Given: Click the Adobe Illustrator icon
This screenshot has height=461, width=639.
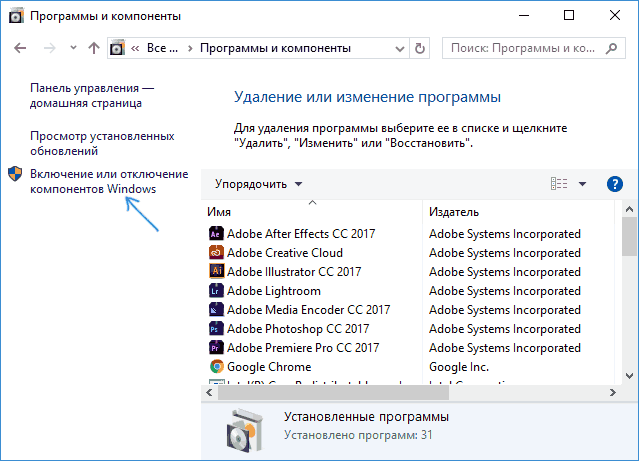Looking at the screenshot, I should tap(216, 271).
